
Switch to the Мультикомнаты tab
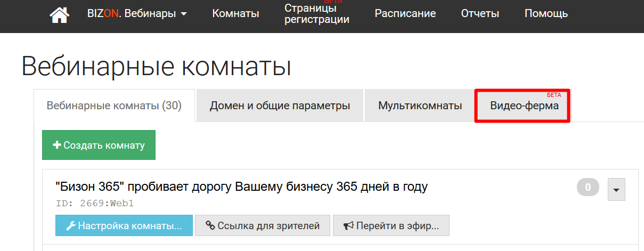(x=420, y=106)
